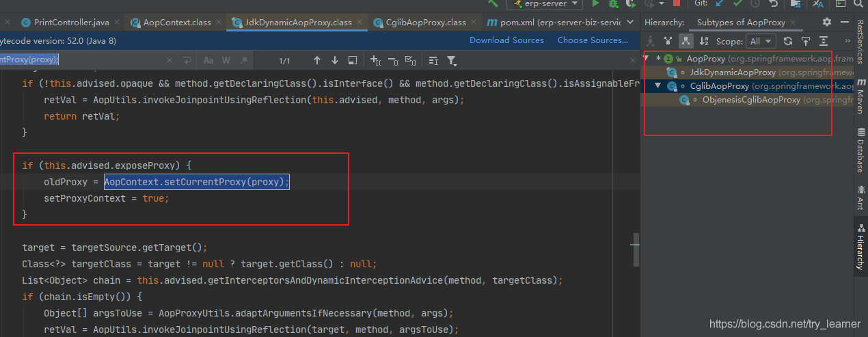Collapse CglibAopProxy hierarchy node
This screenshot has height=337, width=868.
[657, 85]
